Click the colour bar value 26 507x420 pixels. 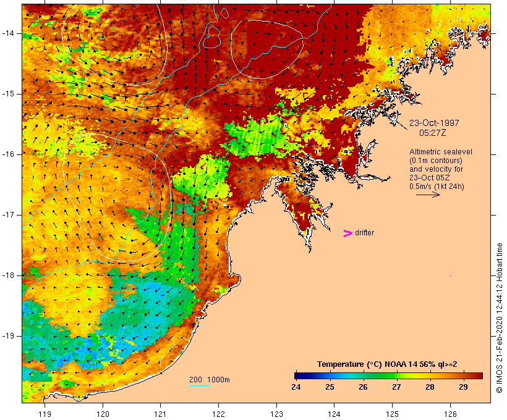pyautogui.click(x=363, y=387)
